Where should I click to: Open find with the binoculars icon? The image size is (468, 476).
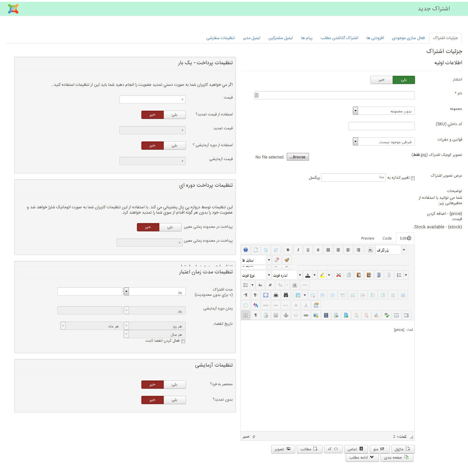click(x=286, y=295)
